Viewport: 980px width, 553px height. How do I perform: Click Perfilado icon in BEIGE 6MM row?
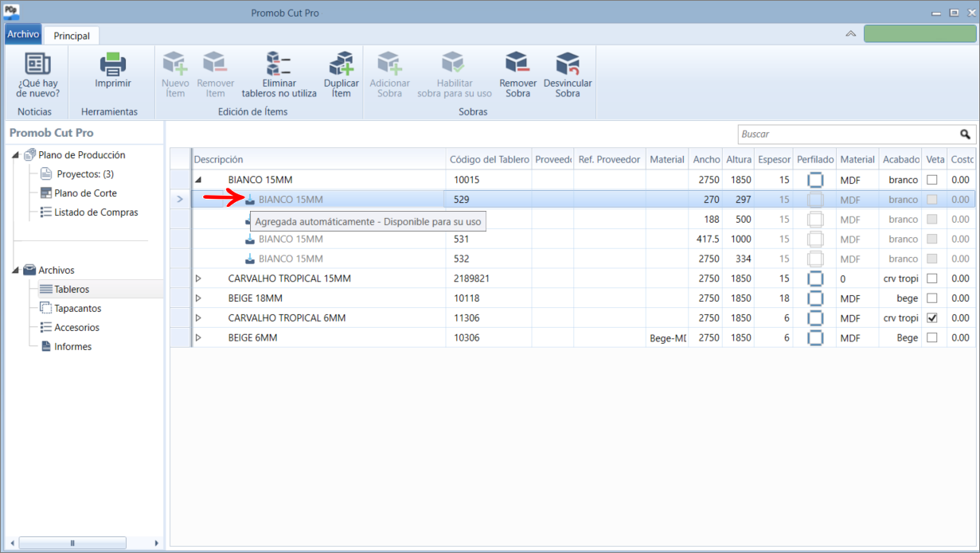pyautogui.click(x=815, y=338)
